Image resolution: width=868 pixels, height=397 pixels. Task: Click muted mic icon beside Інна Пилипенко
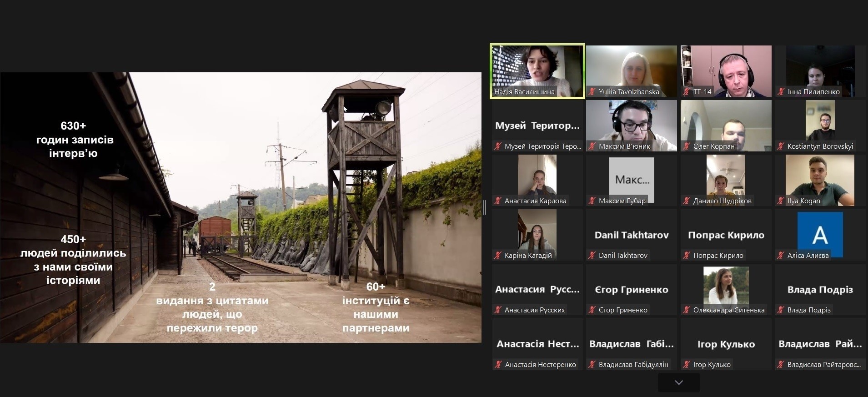tap(781, 92)
